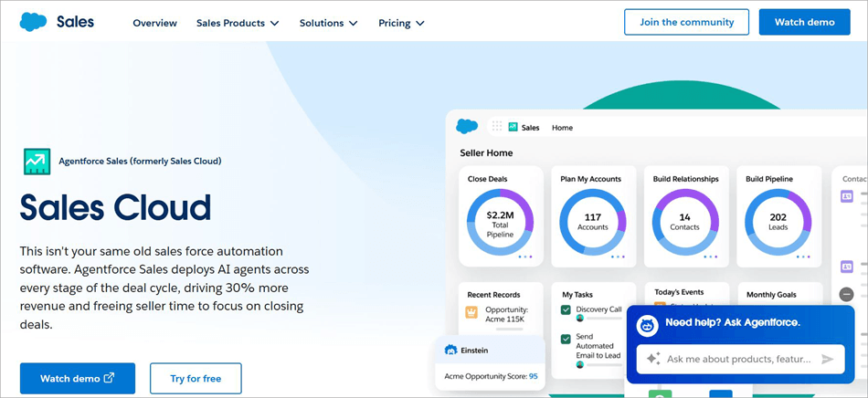Click the sparkle icon in chat input

click(654, 359)
